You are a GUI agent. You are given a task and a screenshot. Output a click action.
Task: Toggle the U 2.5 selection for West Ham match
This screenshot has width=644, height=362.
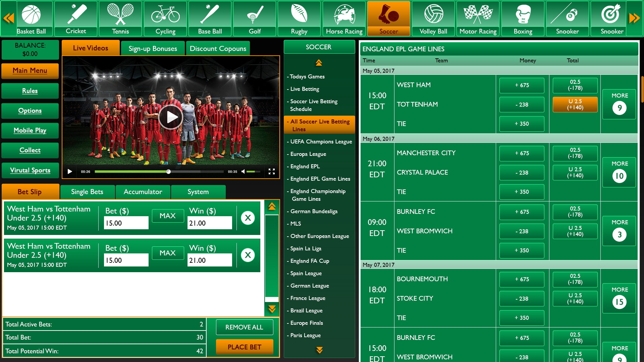pyautogui.click(x=575, y=105)
